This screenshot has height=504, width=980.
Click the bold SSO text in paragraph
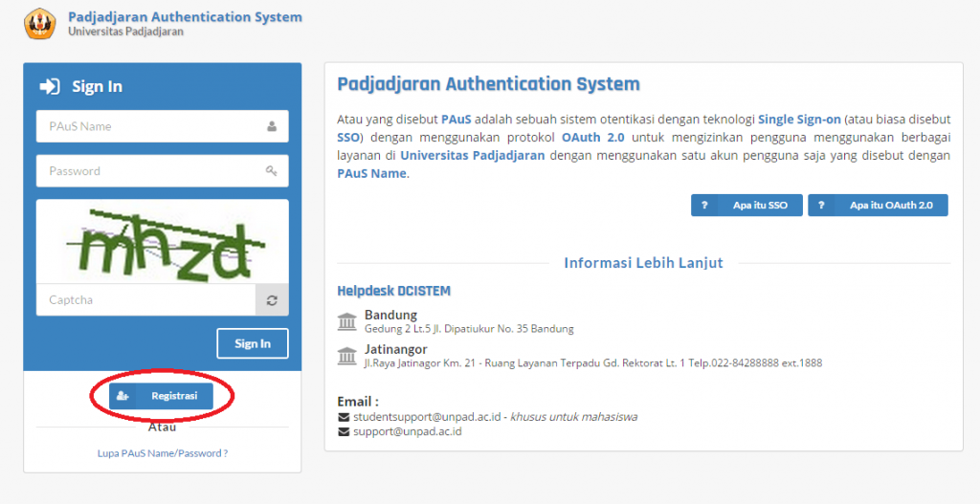click(348, 138)
